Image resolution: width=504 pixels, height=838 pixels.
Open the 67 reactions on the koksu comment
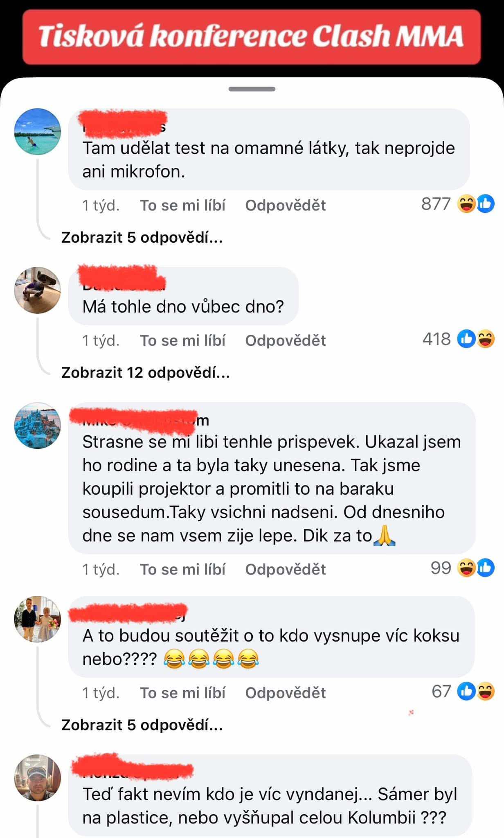point(463,692)
